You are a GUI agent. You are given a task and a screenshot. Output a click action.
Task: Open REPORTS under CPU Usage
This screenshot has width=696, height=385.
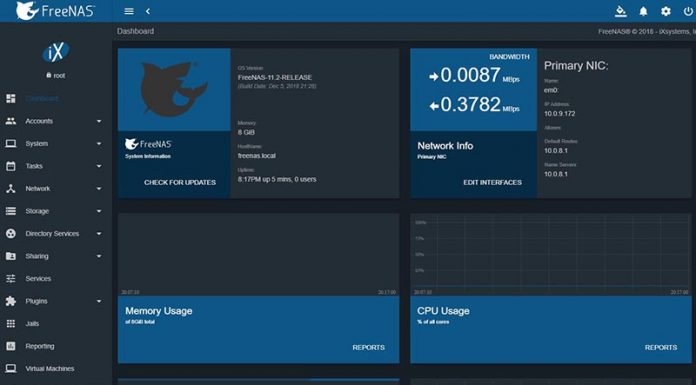[x=661, y=348]
